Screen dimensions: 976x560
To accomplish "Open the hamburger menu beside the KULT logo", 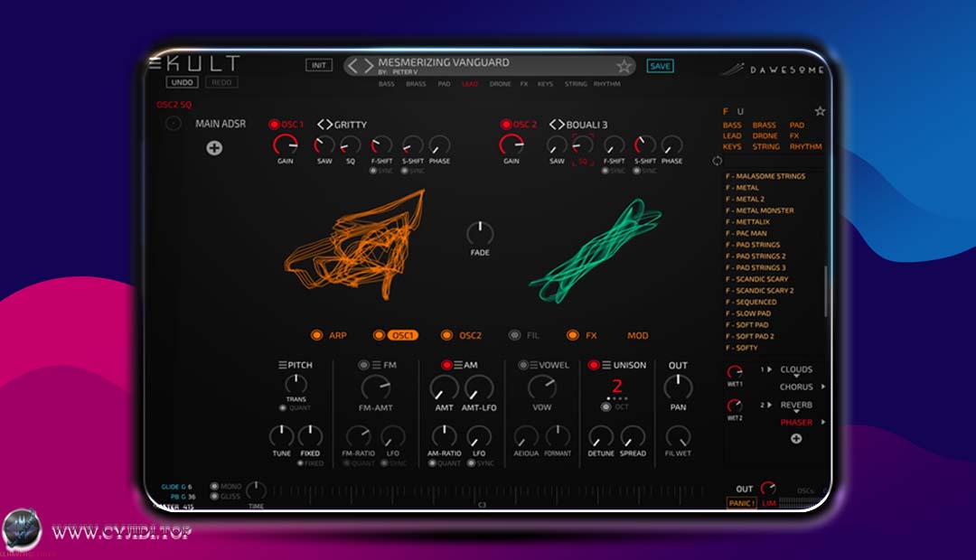I will coord(155,62).
